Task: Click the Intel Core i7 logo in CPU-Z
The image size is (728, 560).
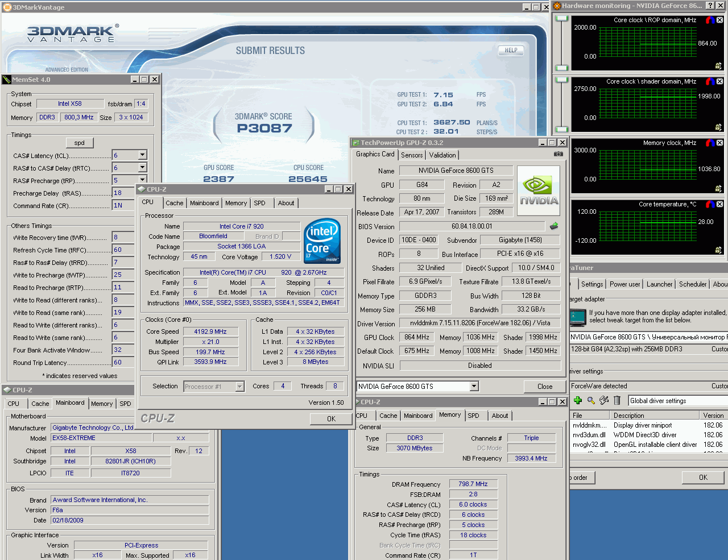Action: 322,241
